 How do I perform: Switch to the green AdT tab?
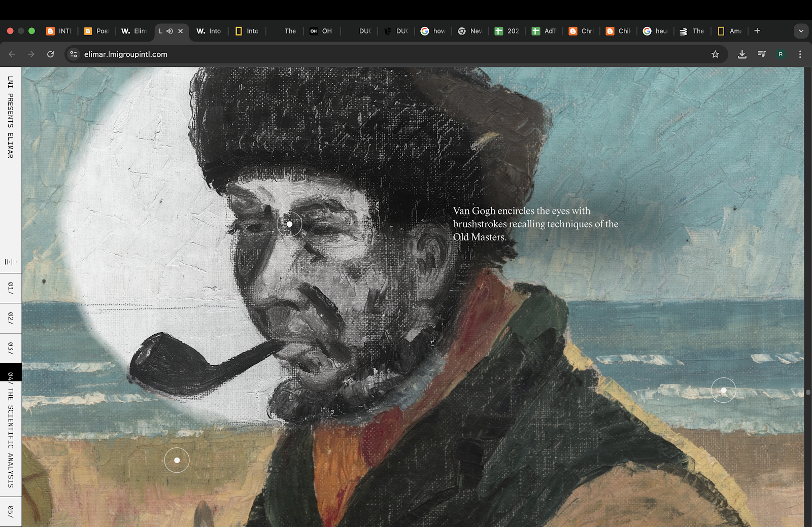[x=544, y=31]
